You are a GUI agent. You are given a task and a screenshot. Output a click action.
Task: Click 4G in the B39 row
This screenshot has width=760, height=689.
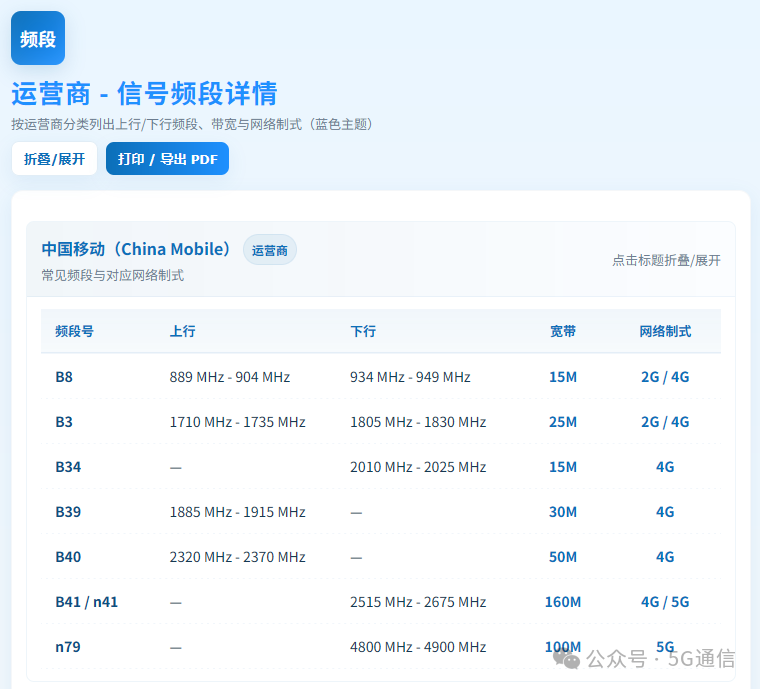tap(665, 512)
